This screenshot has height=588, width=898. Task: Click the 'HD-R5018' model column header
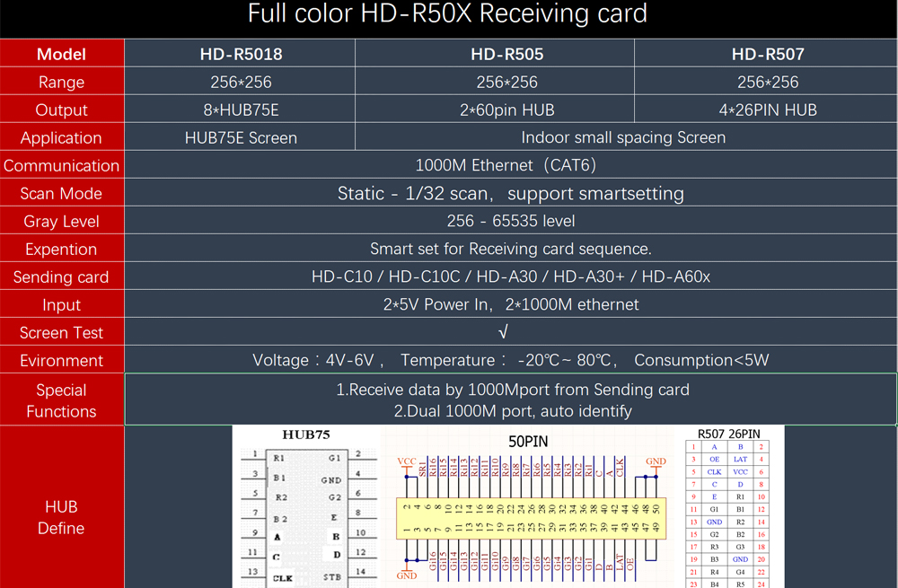[241, 54]
